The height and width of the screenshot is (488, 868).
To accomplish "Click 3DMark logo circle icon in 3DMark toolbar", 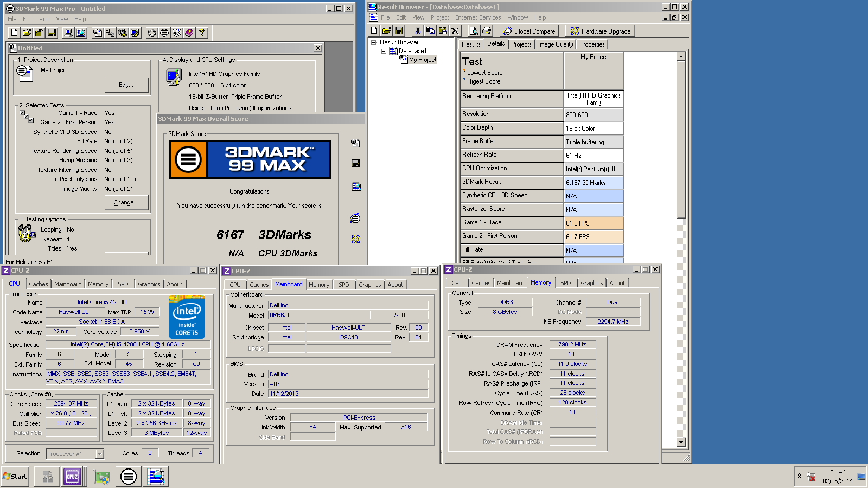I will click(x=164, y=33).
